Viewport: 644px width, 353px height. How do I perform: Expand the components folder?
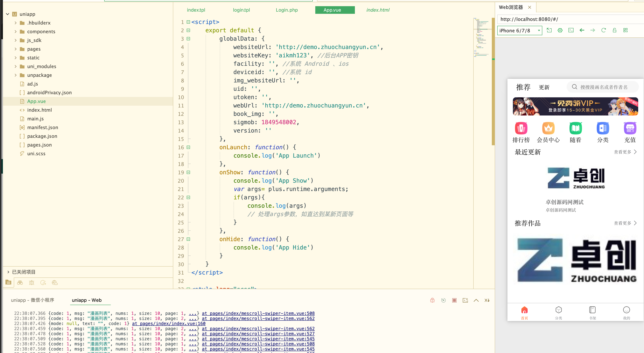coord(15,31)
